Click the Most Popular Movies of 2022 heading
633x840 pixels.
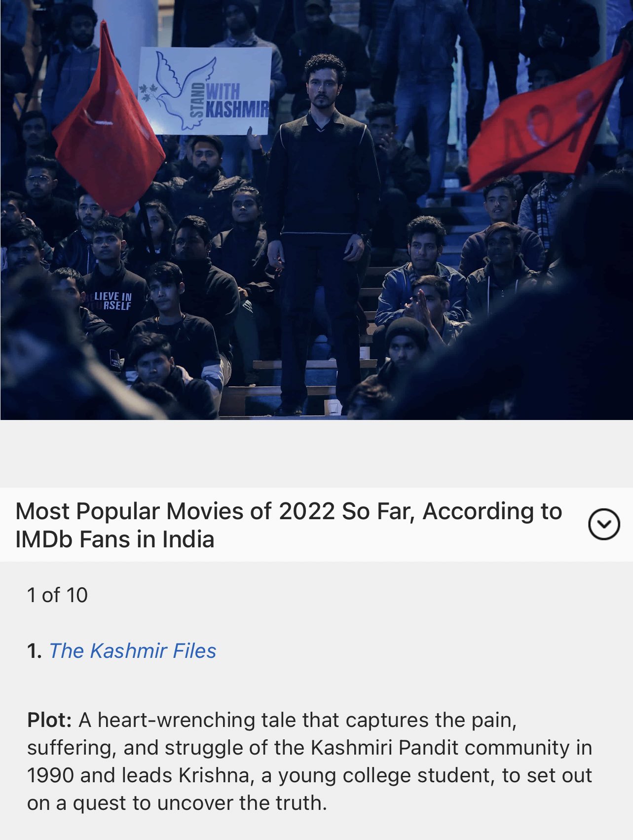[289, 525]
